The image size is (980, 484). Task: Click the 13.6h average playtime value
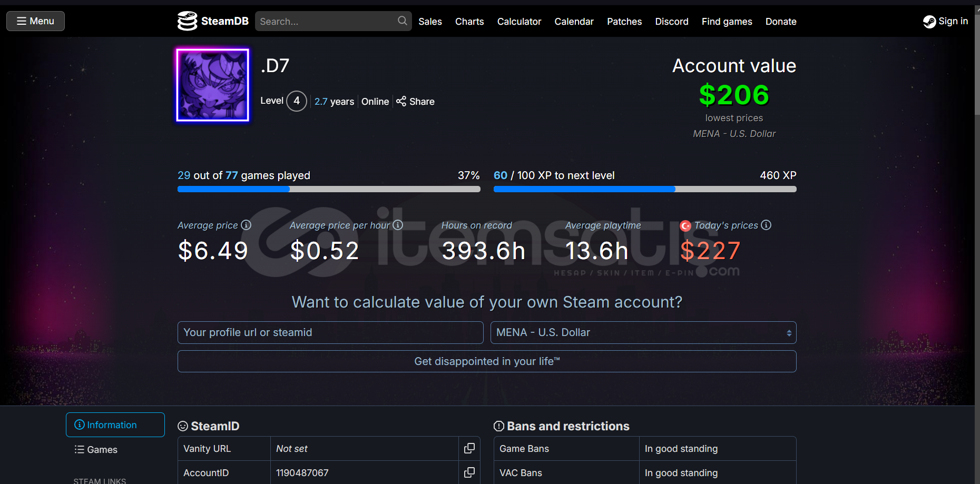coord(597,251)
